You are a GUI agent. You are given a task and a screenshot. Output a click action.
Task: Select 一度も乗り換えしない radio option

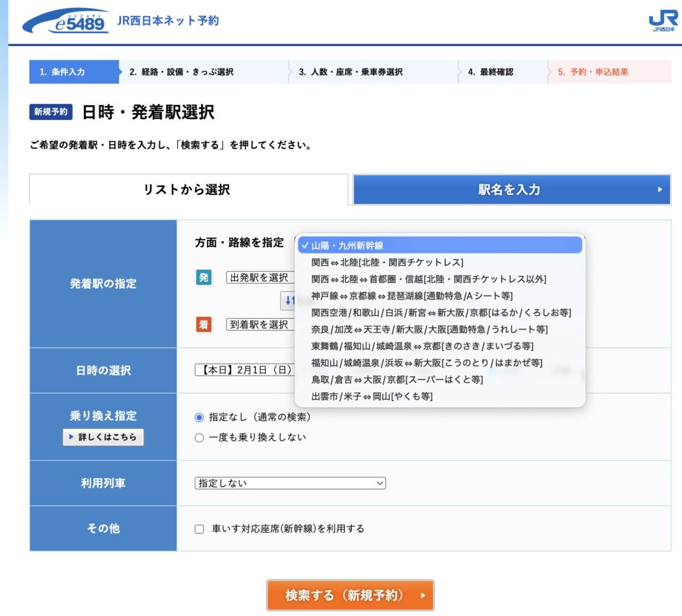point(199,438)
